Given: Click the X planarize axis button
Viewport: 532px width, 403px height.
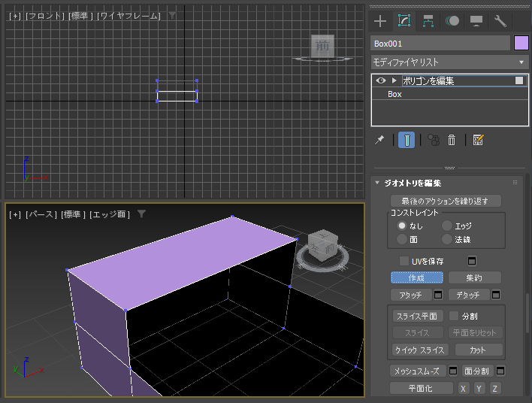Looking at the screenshot, I should 463,389.
